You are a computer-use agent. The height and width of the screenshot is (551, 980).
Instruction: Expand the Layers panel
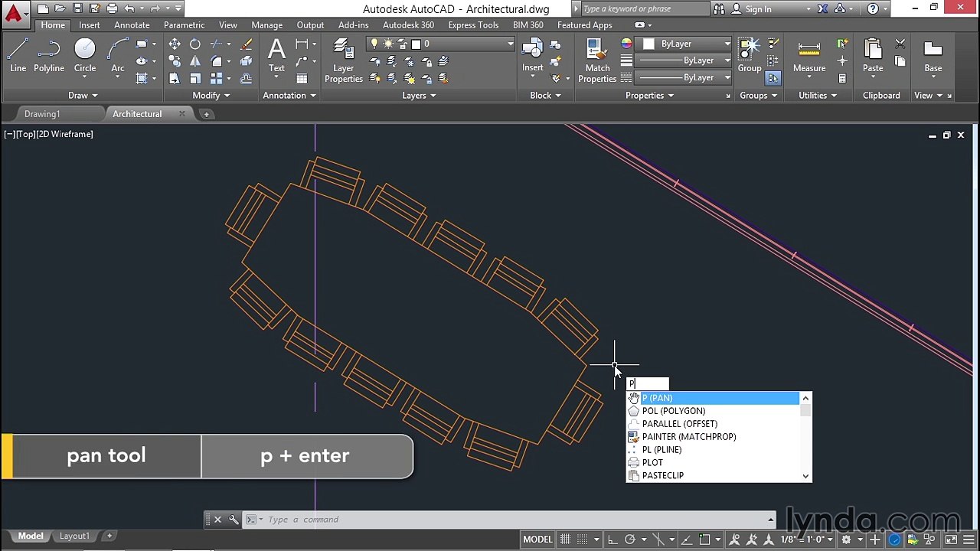coord(419,96)
